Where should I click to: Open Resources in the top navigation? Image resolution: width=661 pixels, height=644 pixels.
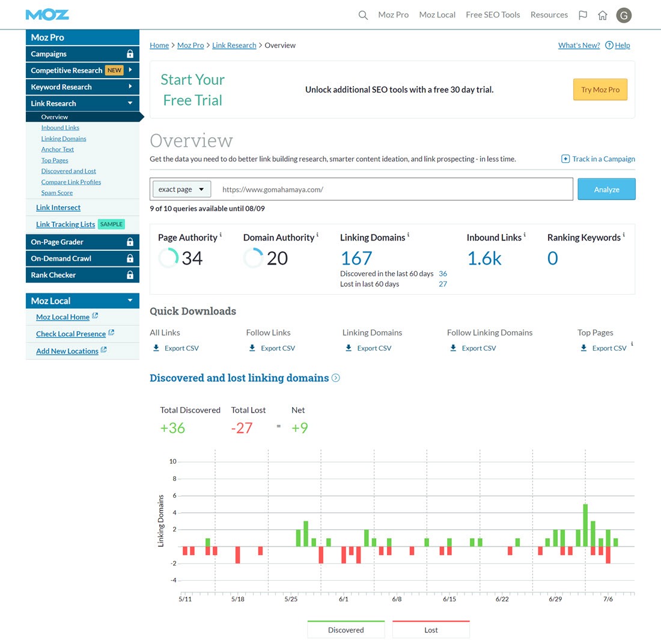(x=549, y=15)
